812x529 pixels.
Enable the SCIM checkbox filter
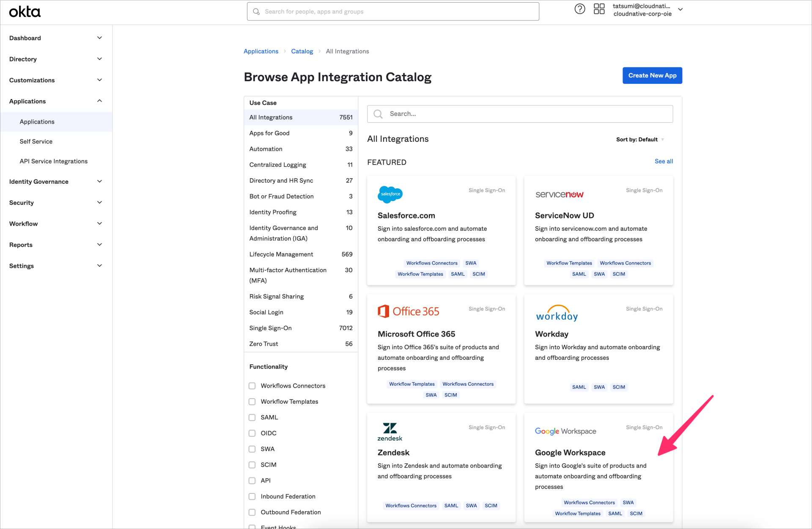pos(252,465)
